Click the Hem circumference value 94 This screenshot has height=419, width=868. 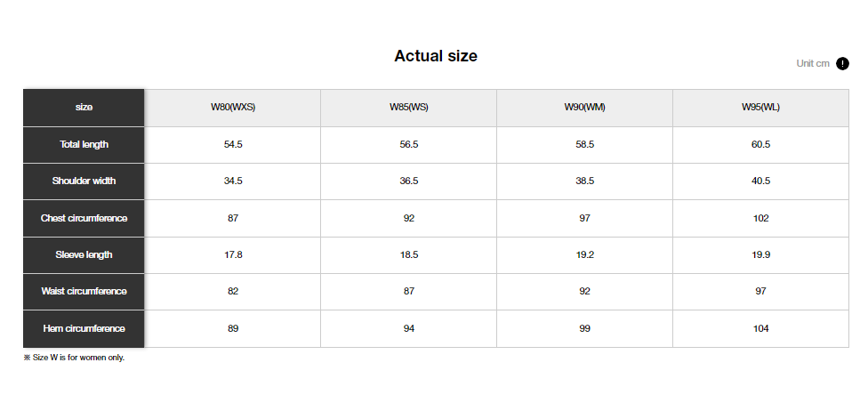408,328
